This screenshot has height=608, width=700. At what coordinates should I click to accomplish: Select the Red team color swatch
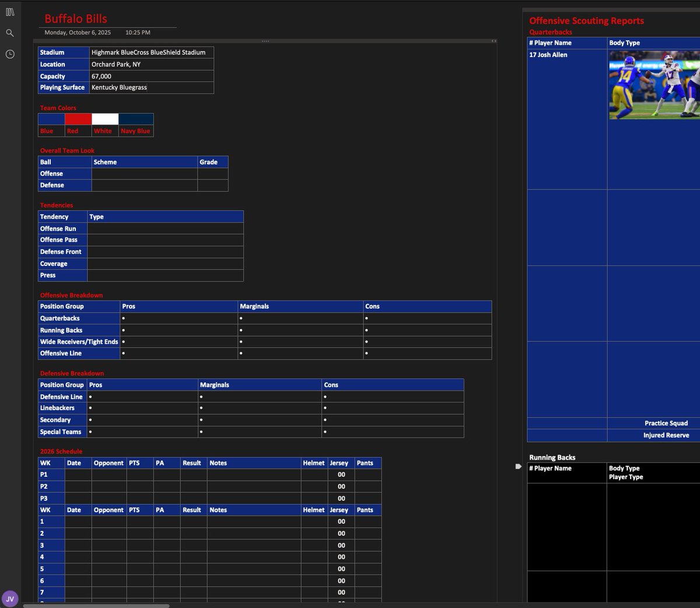click(78, 119)
